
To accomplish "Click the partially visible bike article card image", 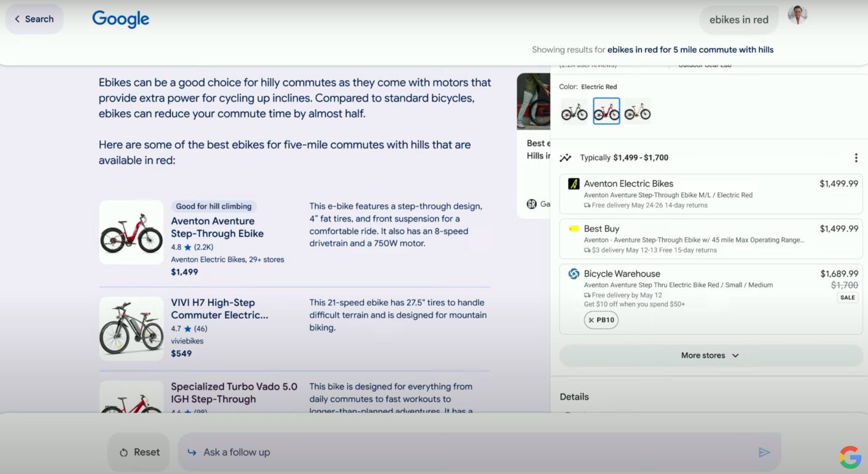I will [533, 102].
